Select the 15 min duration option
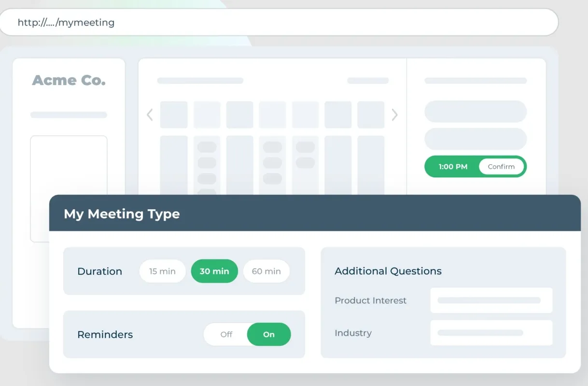 coord(162,272)
